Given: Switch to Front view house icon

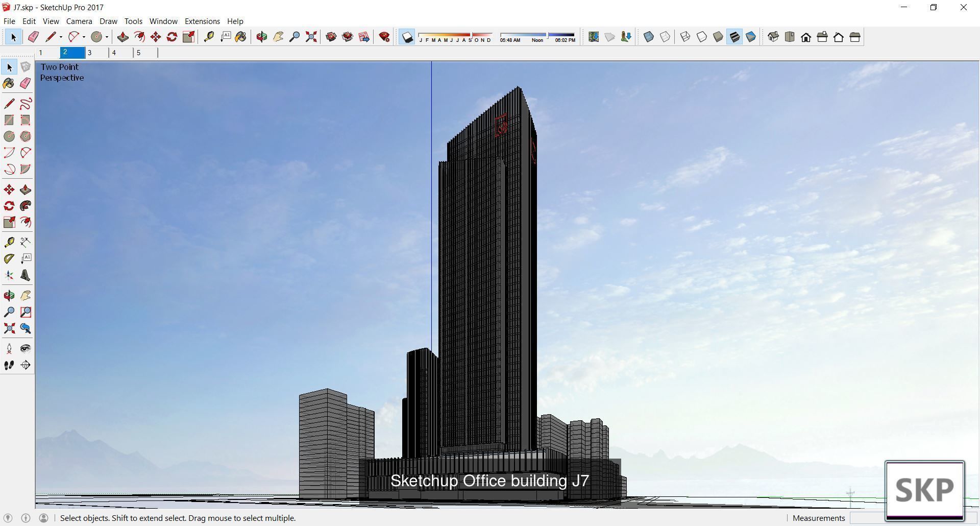Looking at the screenshot, I should coord(806,37).
